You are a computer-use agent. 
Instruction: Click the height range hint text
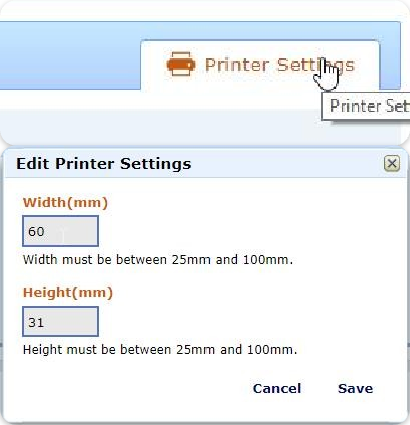[x=160, y=350]
